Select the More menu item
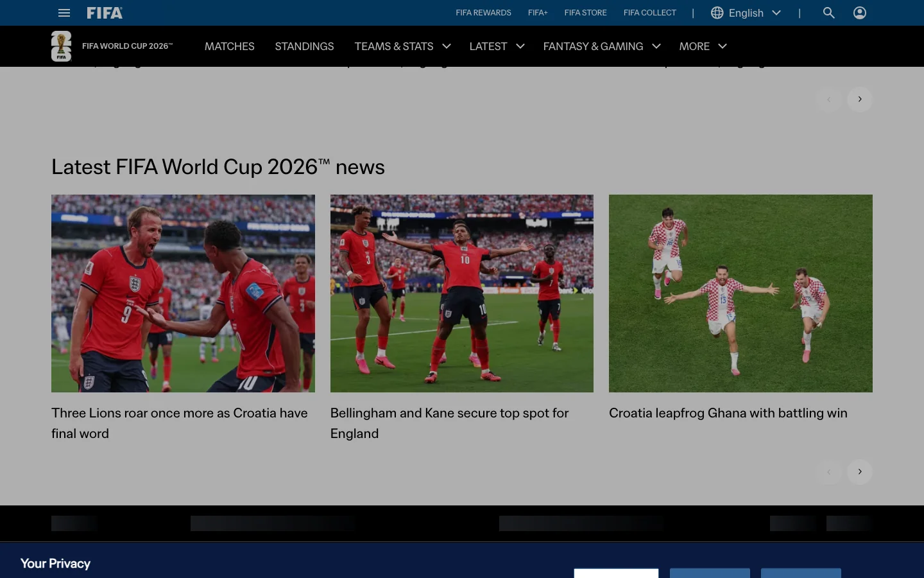This screenshot has height=578, width=924. tap(694, 46)
